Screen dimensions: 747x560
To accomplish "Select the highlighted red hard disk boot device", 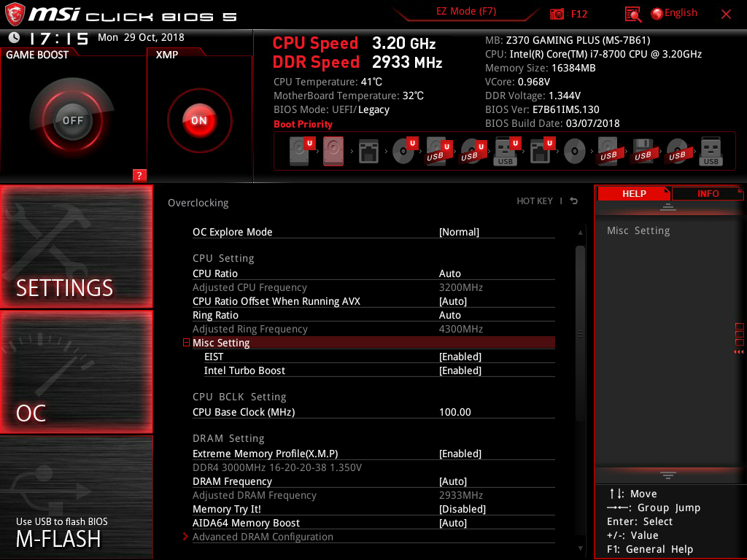I will click(x=333, y=152).
